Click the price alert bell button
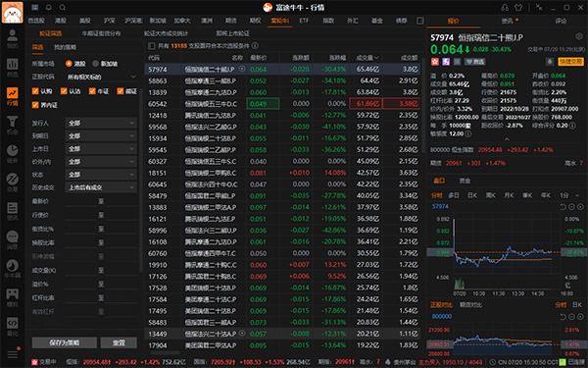 point(550,62)
